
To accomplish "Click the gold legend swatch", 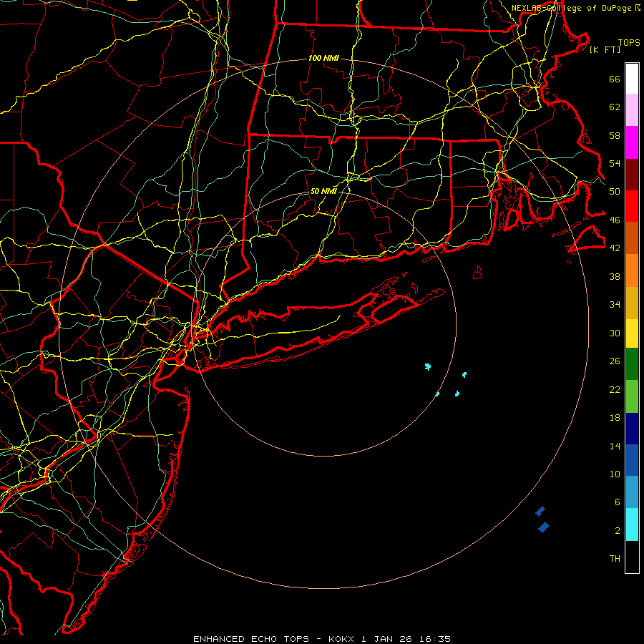I will [632, 303].
